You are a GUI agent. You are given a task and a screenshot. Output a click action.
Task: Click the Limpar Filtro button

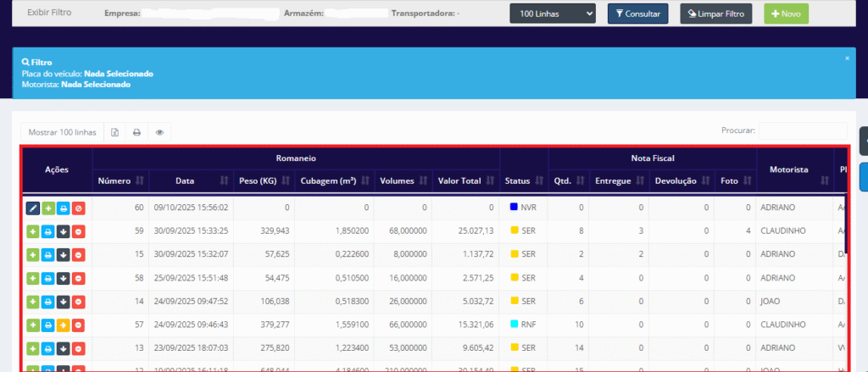point(716,14)
